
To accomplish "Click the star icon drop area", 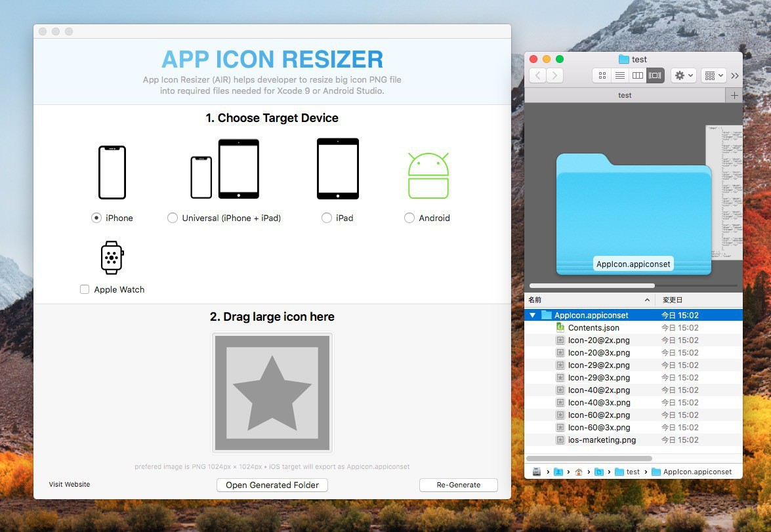I will (x=272, y=393).
